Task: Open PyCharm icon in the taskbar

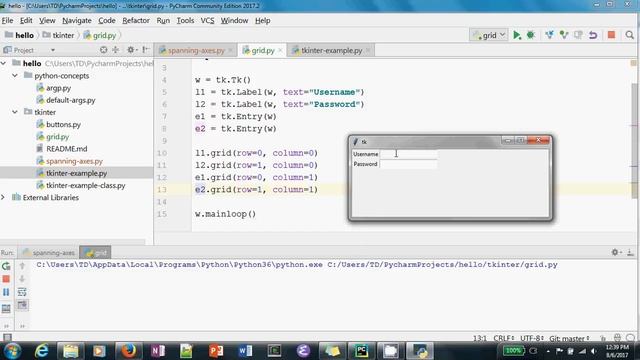Action: [361, 351]
